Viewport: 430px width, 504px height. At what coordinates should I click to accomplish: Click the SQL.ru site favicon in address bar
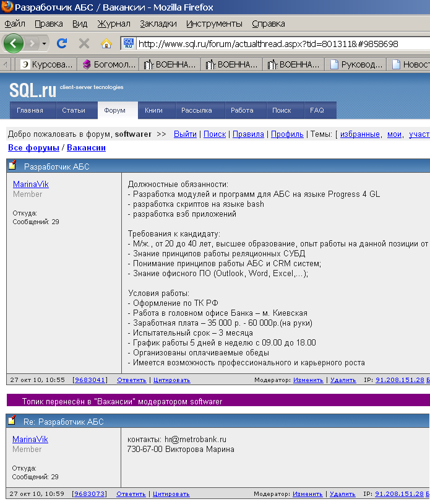pyautogui.click(x=128, y=44)
